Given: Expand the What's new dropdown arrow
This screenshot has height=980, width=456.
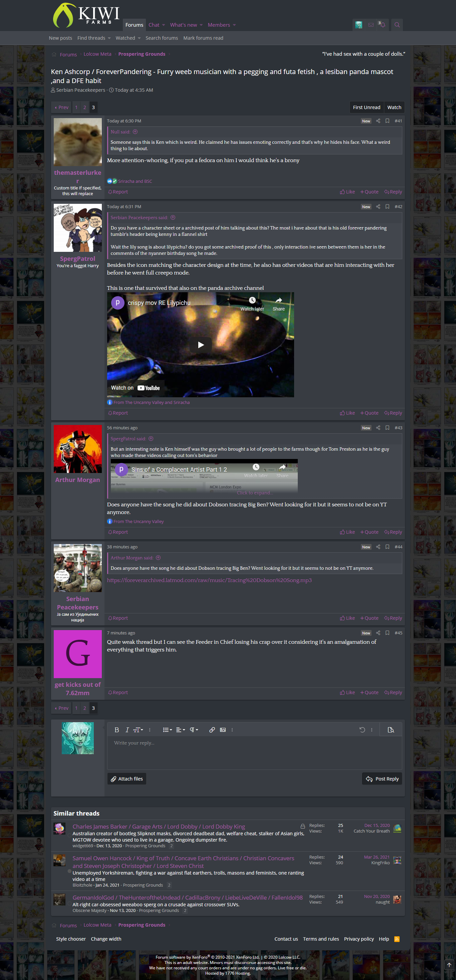Looking at the screenshot, I should [x=201, y=25].
